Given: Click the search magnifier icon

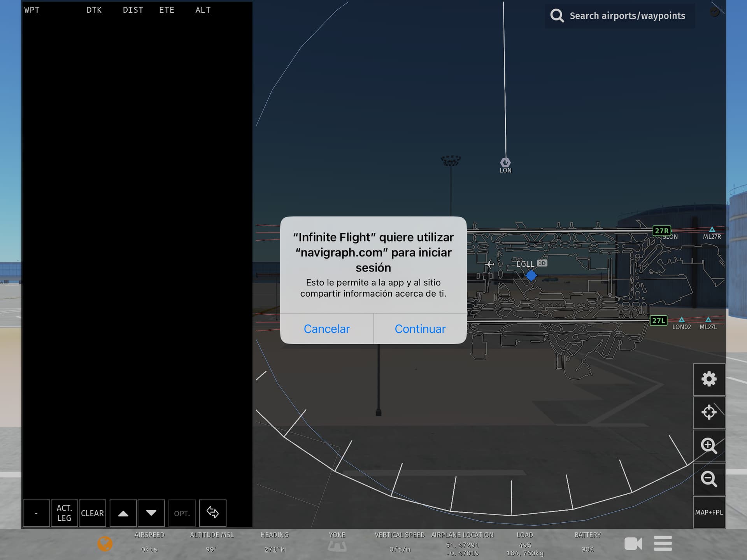Looking at the screenshot, I should coord(557,16).
